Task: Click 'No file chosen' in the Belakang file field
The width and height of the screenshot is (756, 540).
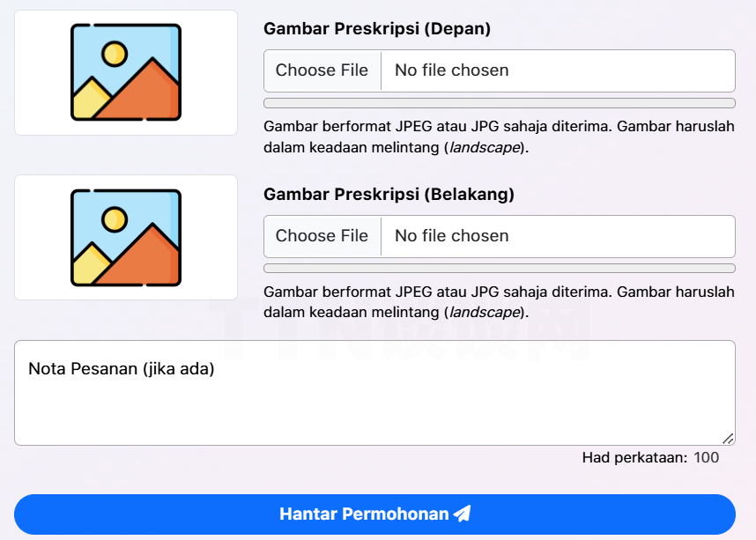Action: (452, 236)
